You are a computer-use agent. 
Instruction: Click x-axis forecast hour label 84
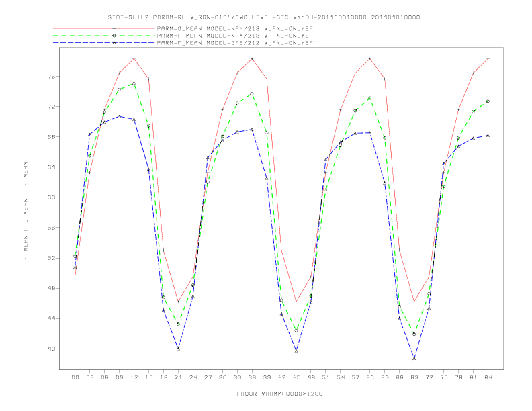[488, 377]
